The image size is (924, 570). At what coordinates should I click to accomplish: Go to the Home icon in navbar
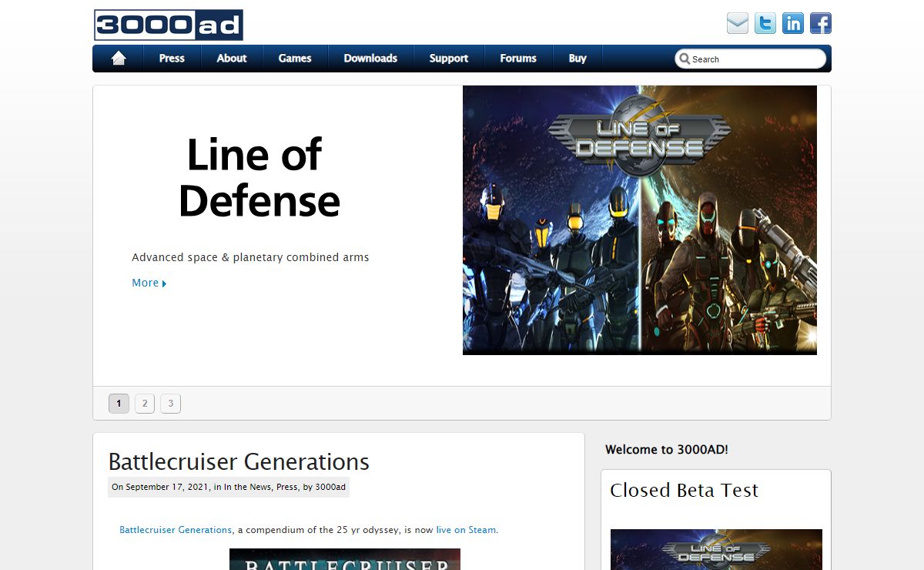click(119, 59)
